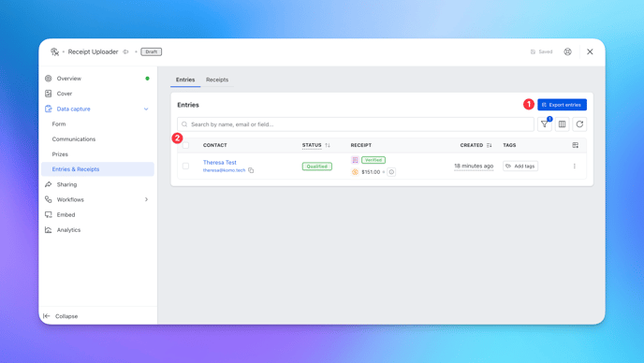Click the Saved status indicator
Viewport: 644px width, 363px height.
click(541, 51)
